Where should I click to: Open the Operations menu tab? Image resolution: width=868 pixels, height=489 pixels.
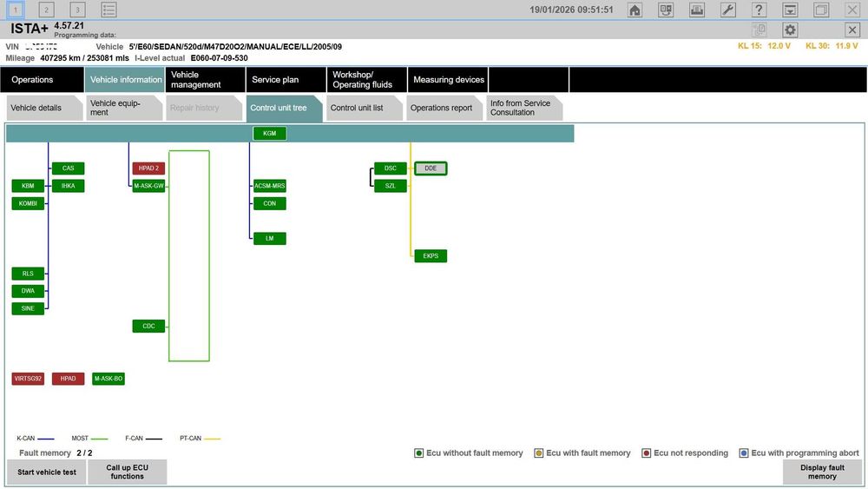click(42, 80)
